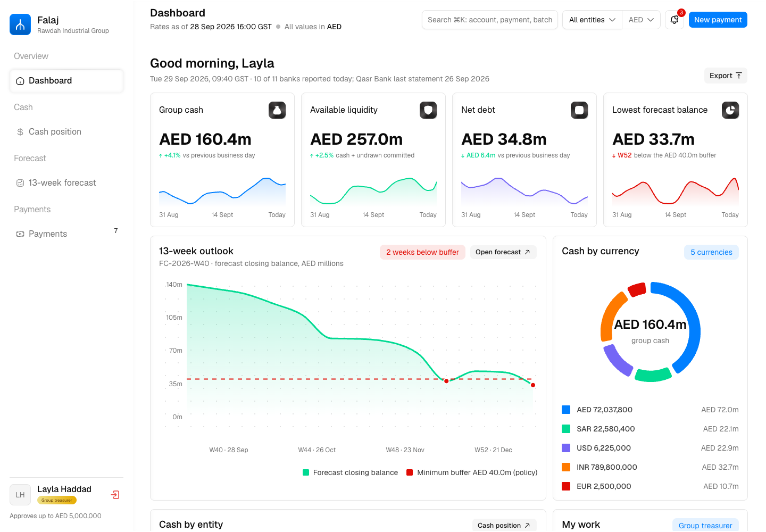Image resolution: width=766 pixels, height=532 pixels.
Task: Click the Lowest forecast balance chart icon
Action: pos(730,110)
